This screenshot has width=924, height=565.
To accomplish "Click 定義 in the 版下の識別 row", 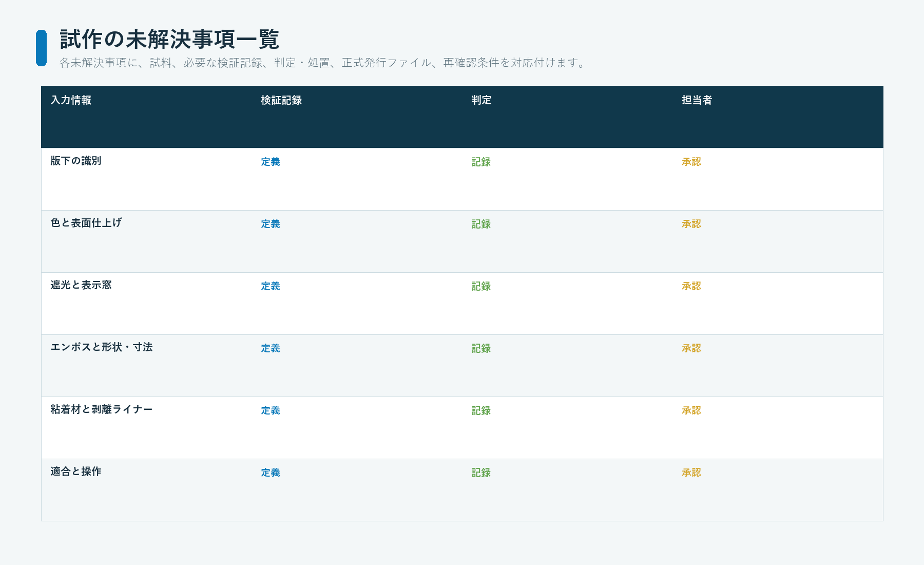I will click(x=271, y=162).
